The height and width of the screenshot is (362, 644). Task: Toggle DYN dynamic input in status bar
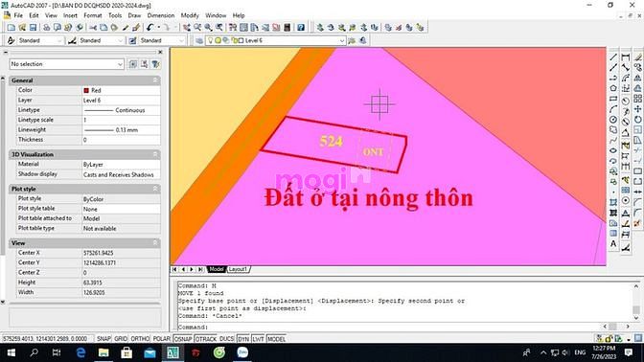click(x=243, y=339)
